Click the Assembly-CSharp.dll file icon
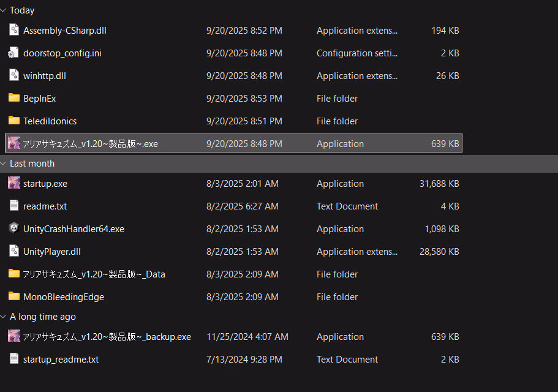Image resolution: width=558 pixels, height=392 pixels. [x=14, y=30]
